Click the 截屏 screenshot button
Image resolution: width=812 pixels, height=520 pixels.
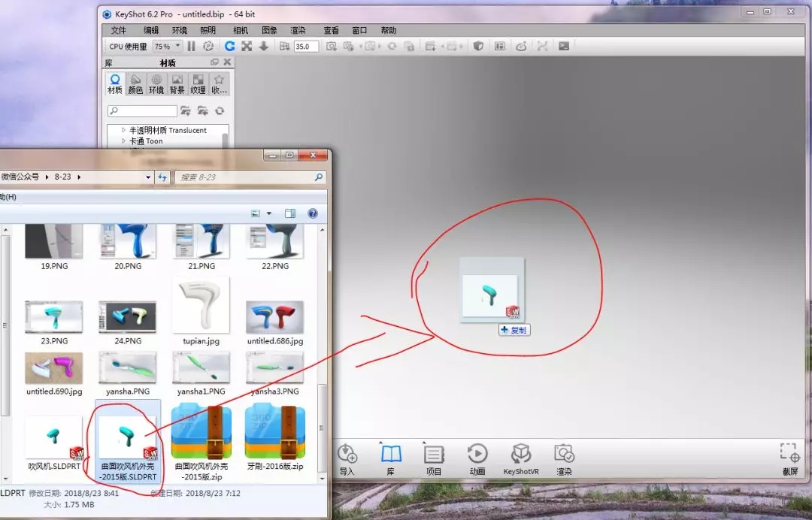pos(790,459)
